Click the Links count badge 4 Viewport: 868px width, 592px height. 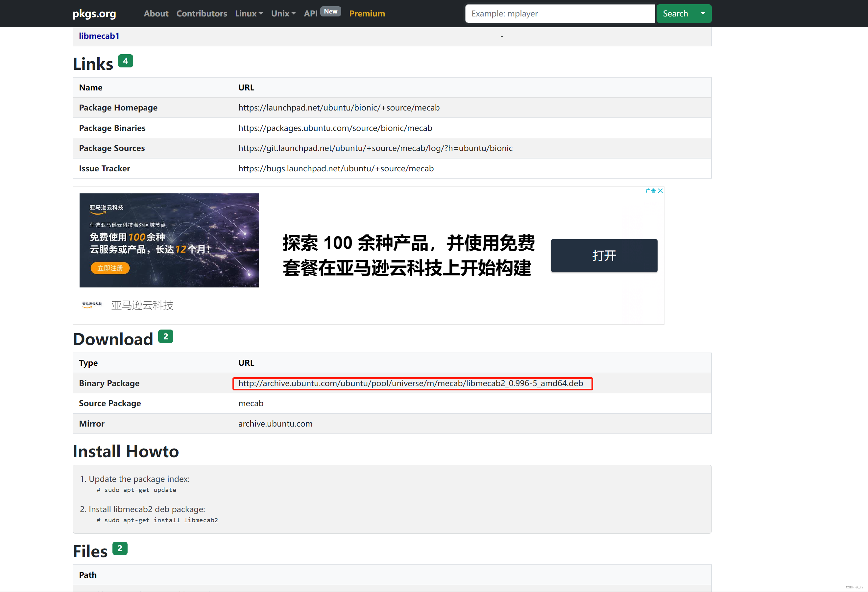pyautogui.click(x=126, y=61)
